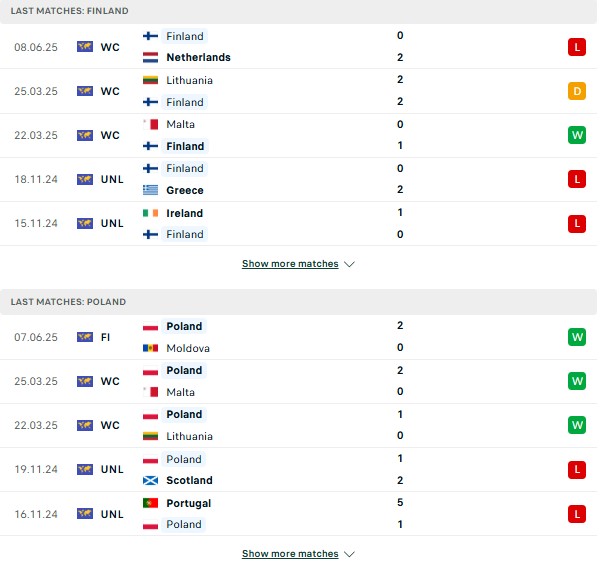Click the orange D badge for Lithuania vs Finland
The image size is (604, 575).
coord(577,91)
